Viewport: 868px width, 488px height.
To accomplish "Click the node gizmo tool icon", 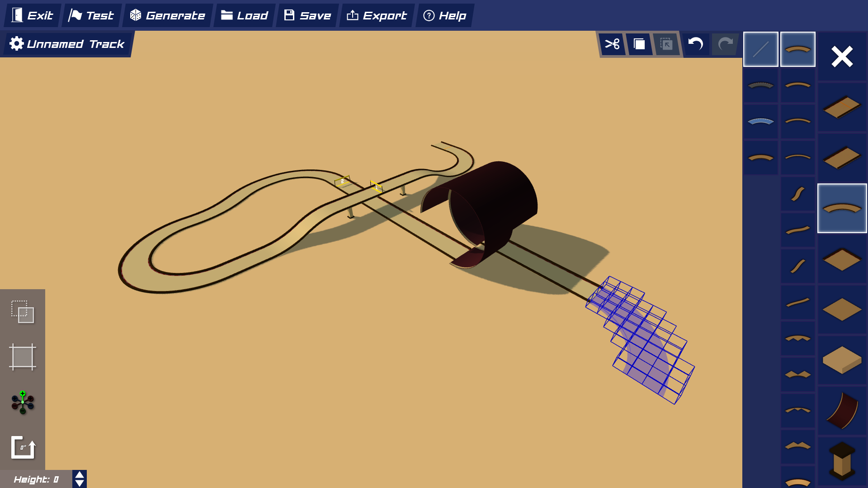I will 23,402.
